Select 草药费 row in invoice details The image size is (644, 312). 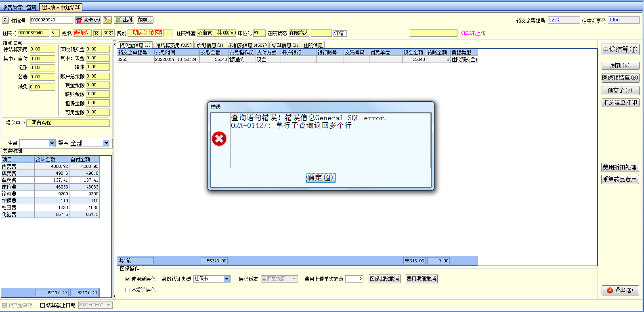pos(50,180)
